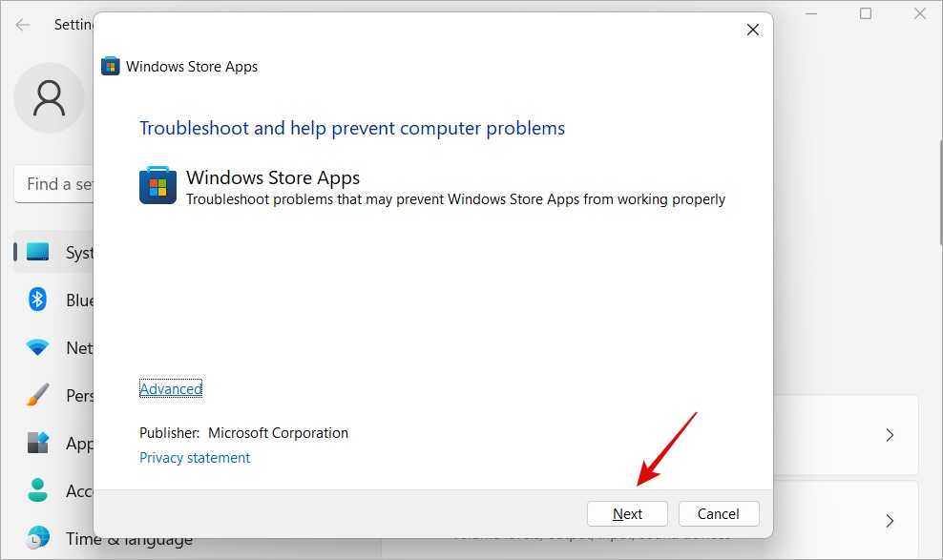Screen dimensions: 943x560
Task: Click the small Store icon in dialog title
Action: 111,66
